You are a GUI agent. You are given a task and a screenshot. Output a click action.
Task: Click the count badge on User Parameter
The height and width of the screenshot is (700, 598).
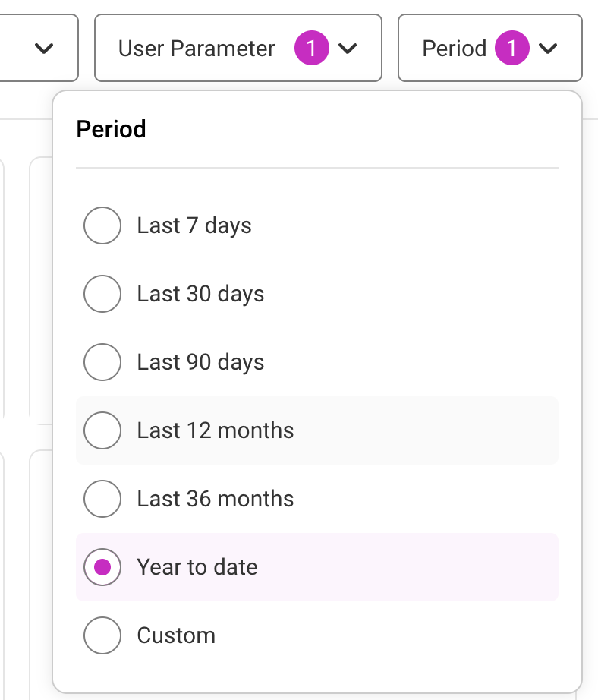coord(313,48)
